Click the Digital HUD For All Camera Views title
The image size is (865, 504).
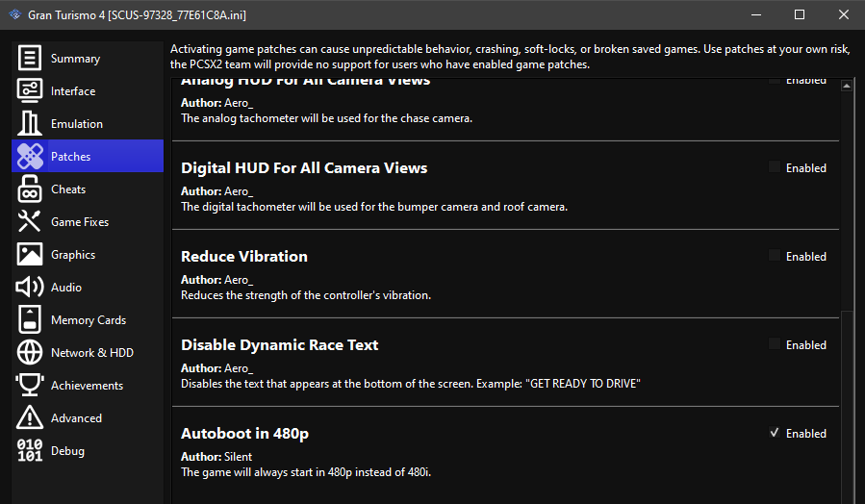304,167
